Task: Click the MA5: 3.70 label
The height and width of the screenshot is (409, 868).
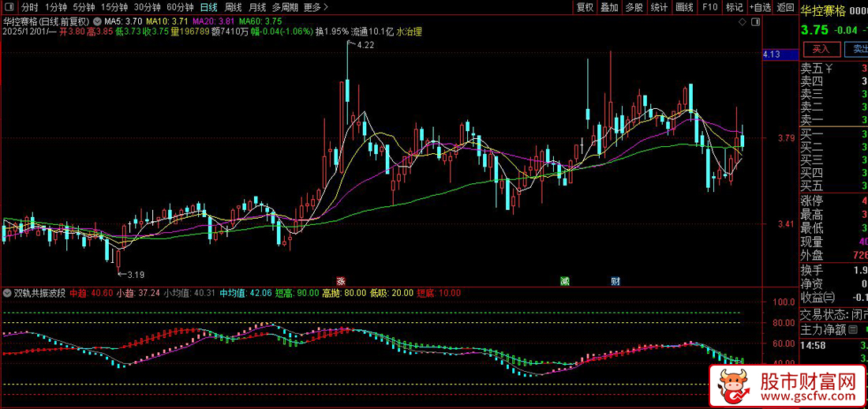Action: pyautogui.click(x=124, y=21)
